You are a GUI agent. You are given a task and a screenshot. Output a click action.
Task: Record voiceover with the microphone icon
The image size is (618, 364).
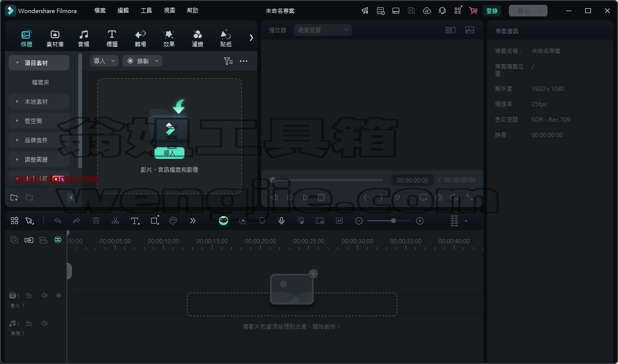pos(281,221)
